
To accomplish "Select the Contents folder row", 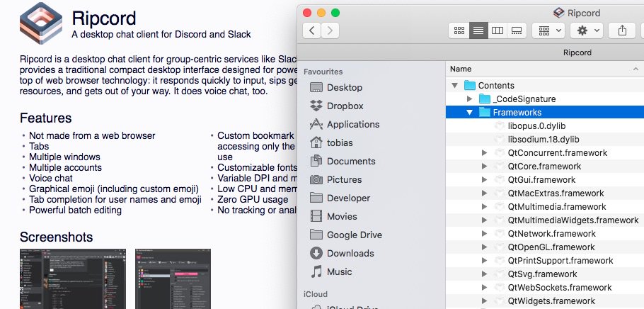I will pos(545,86).
